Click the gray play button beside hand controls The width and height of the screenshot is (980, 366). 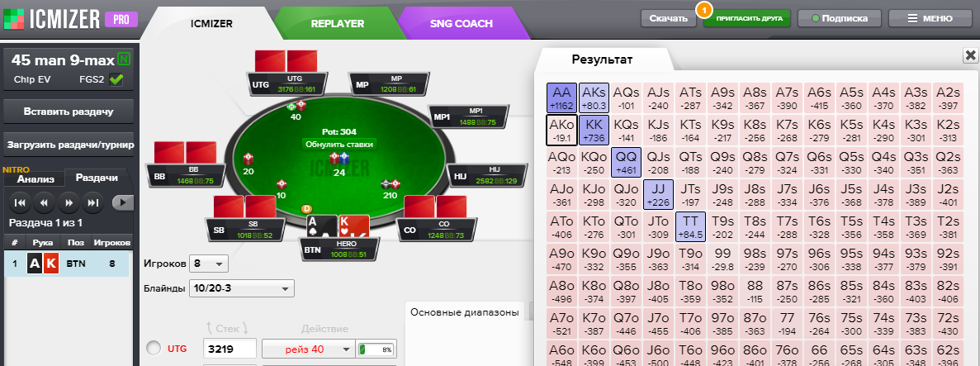tap(123, 202)
